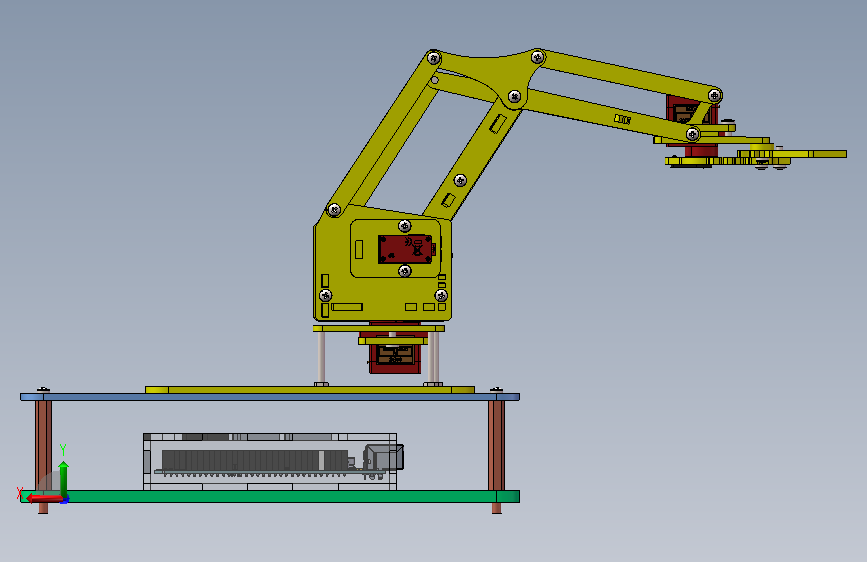This screenshot has height=562, width=867.
Task: Select the elbow pivot screw on the forearm
Action: [514, 97]
